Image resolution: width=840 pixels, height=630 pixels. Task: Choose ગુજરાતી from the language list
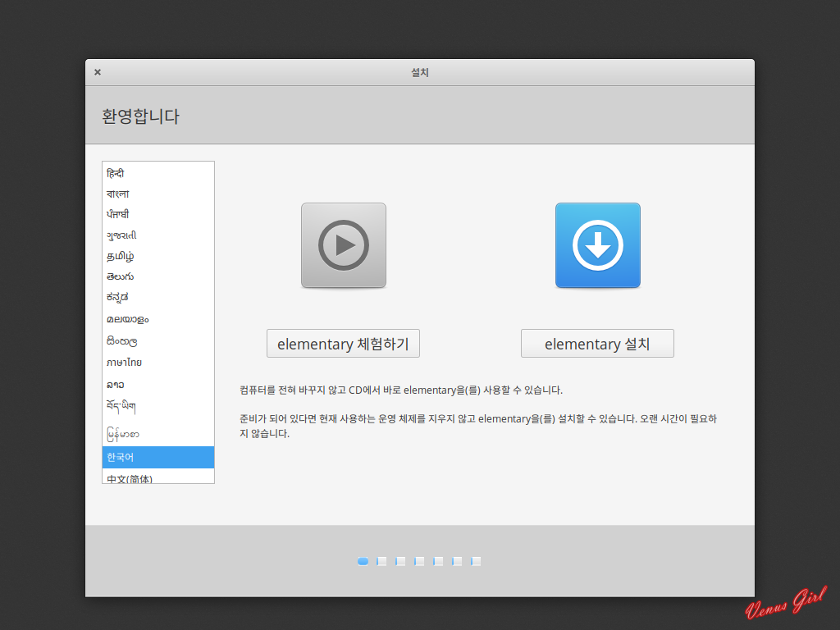point(158,235)
